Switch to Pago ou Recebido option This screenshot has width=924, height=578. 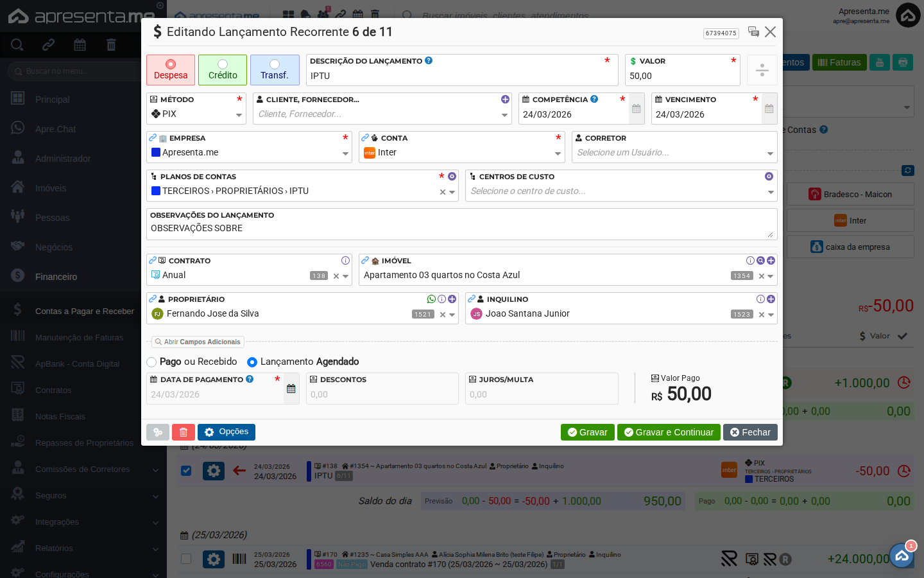click(151, 362)
